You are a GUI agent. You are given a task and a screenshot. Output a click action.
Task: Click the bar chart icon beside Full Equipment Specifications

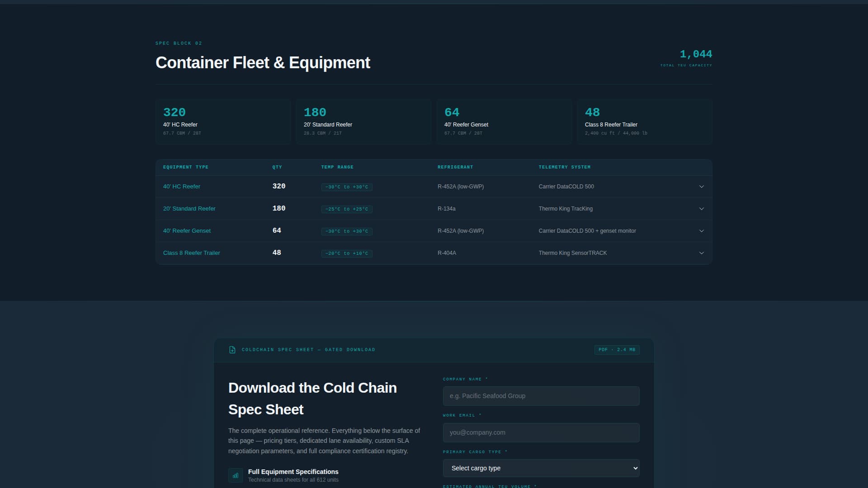coord(236,475)
